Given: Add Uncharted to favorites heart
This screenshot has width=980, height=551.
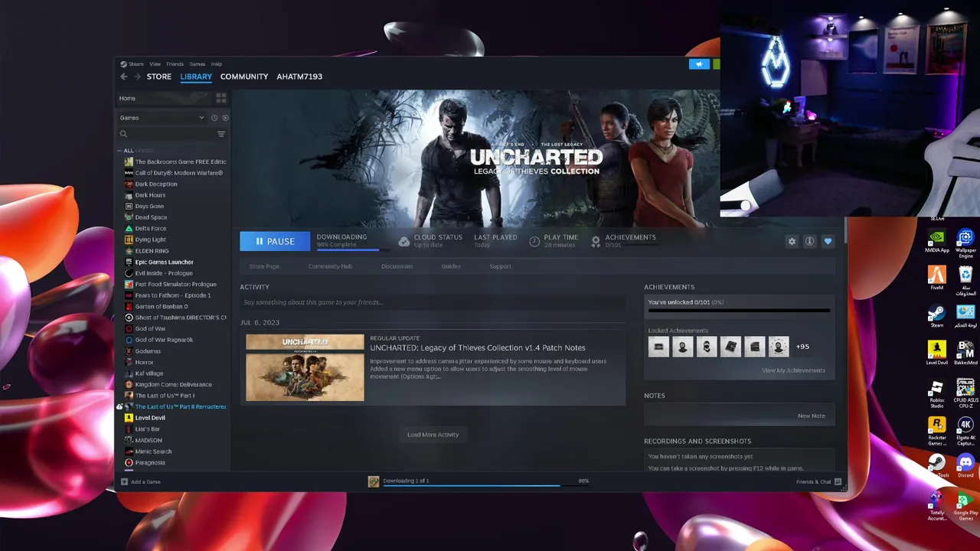Looking at the screenshot, I should tap(828, 241).
